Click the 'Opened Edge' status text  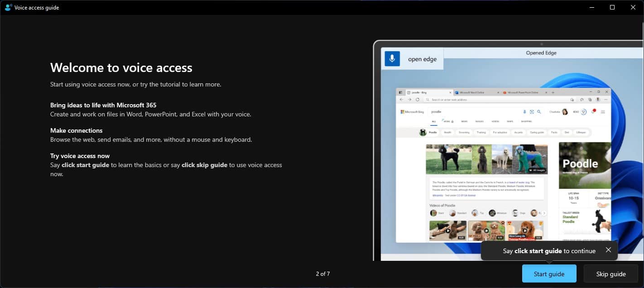(541, 53)
